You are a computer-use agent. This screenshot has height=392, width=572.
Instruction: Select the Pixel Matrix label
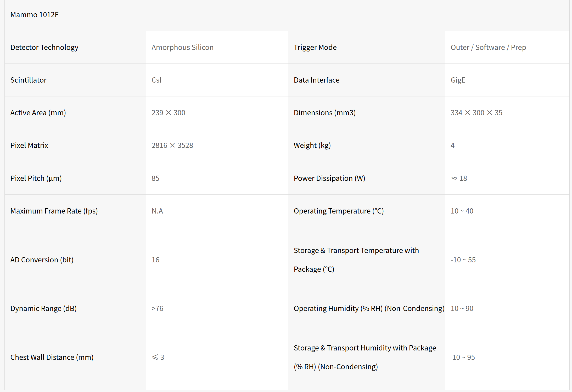coord(29,145)
